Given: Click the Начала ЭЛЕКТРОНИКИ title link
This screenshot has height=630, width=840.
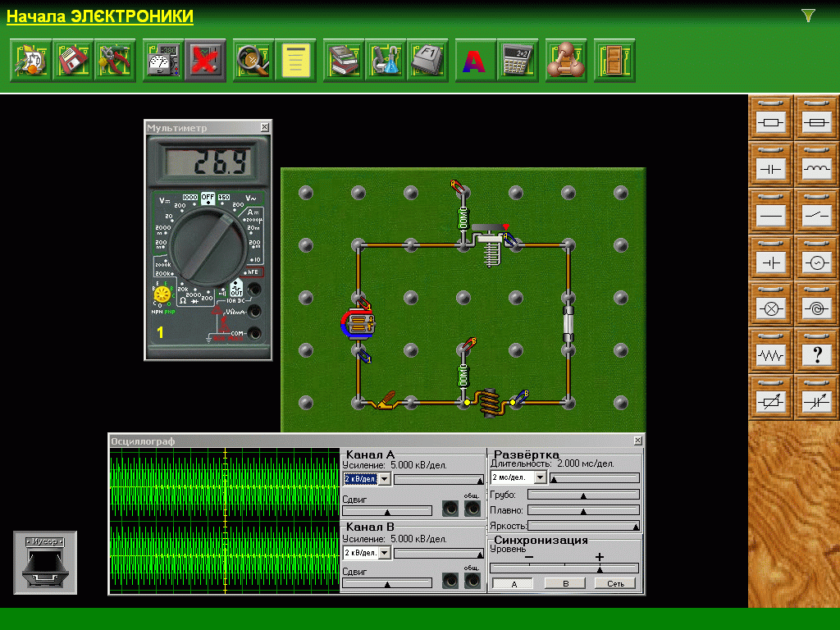Looking at the screenshot, I should pos(100,16).
